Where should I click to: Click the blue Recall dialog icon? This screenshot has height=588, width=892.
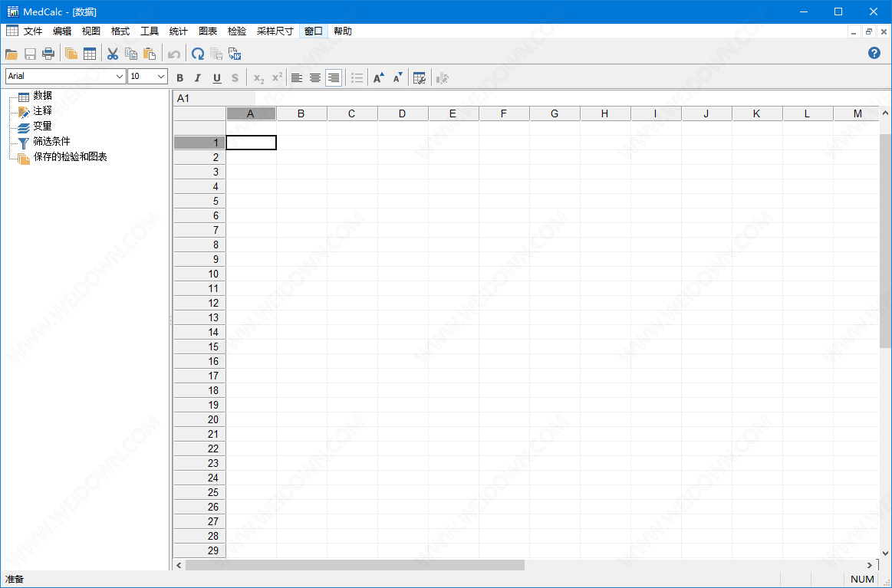(198, 54)
